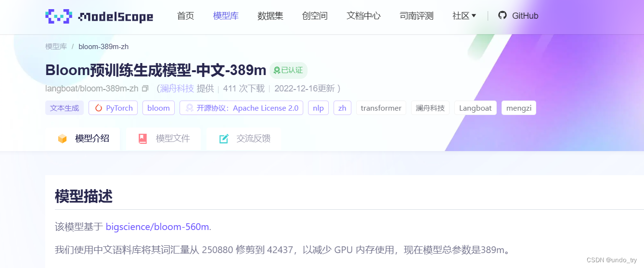Click the 2022-12-16更新 date text
Screen dimensions: 644x268
point(304,89)
